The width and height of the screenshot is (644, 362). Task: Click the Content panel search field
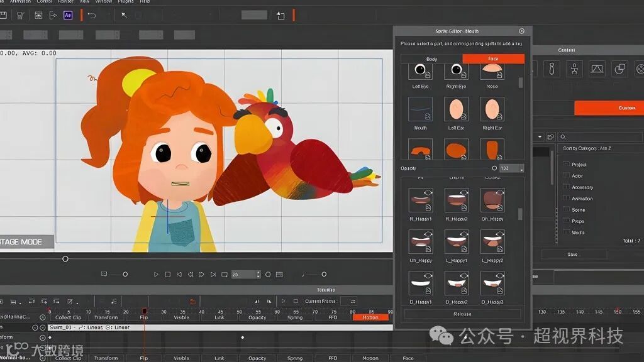pos(600,136)
